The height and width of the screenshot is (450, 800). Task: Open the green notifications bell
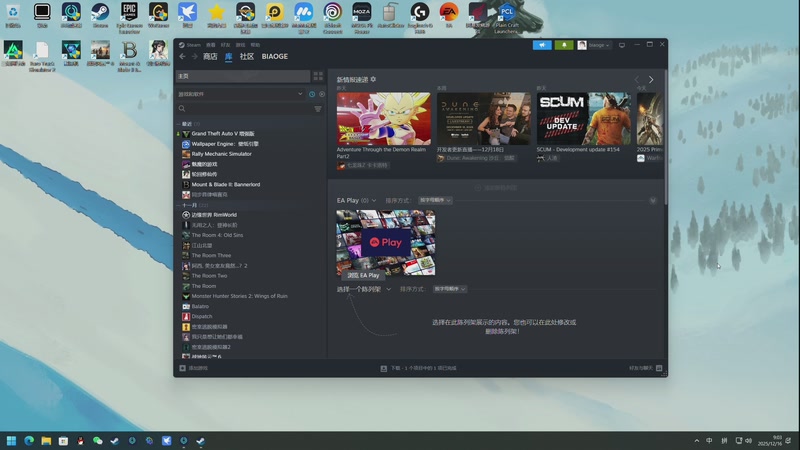click(564, 45)
